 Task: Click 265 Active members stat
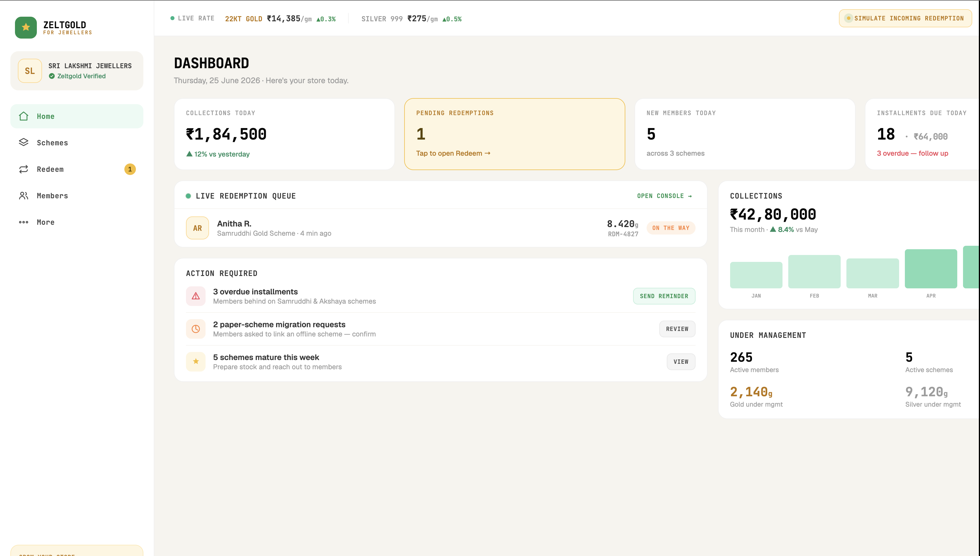point(754,362)
